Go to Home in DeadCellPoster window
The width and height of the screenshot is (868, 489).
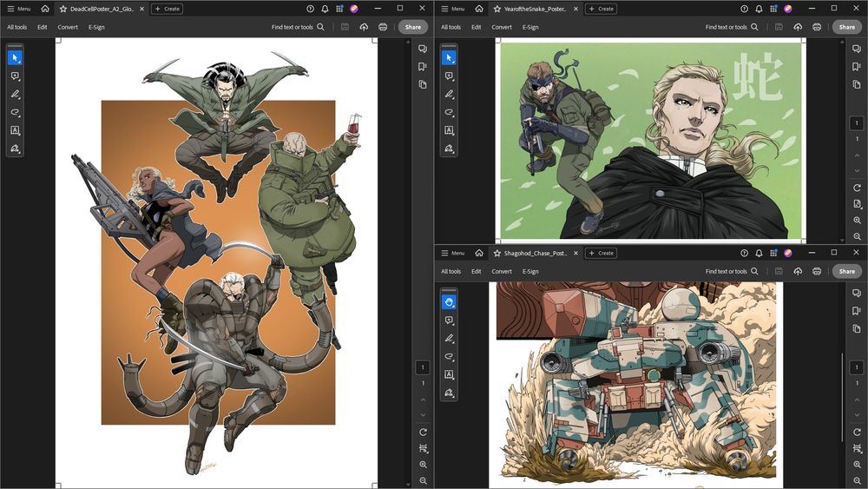pyautogui.click(x=45, y=9)
